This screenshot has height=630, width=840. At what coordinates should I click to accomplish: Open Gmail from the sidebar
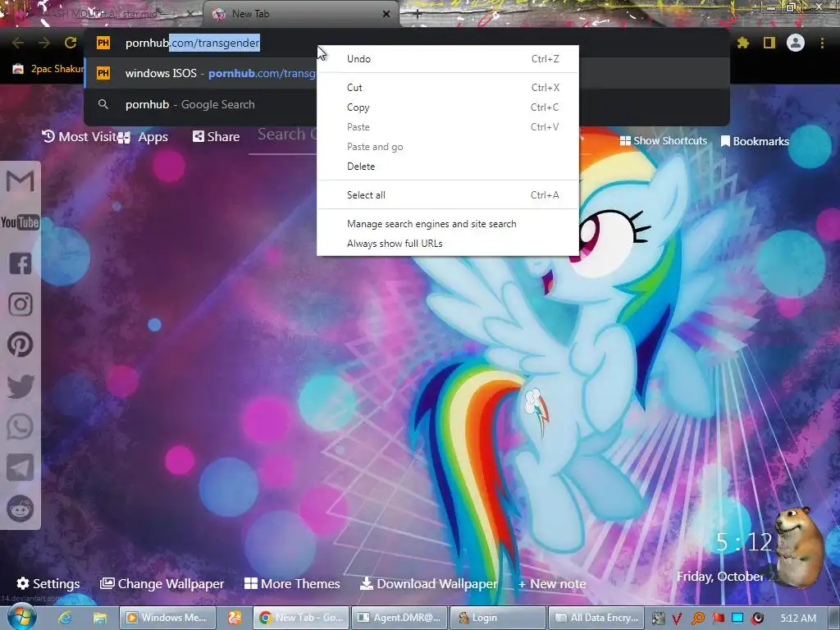pyautogui.click(x=21, y=180)
